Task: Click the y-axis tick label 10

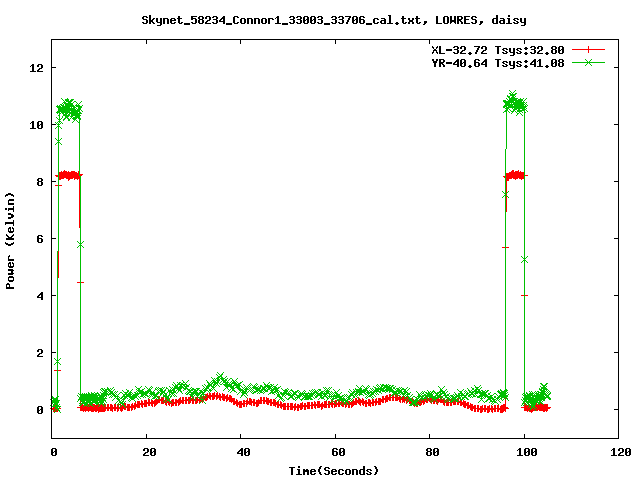Action: pyautogui.click(x=36, y=125)
